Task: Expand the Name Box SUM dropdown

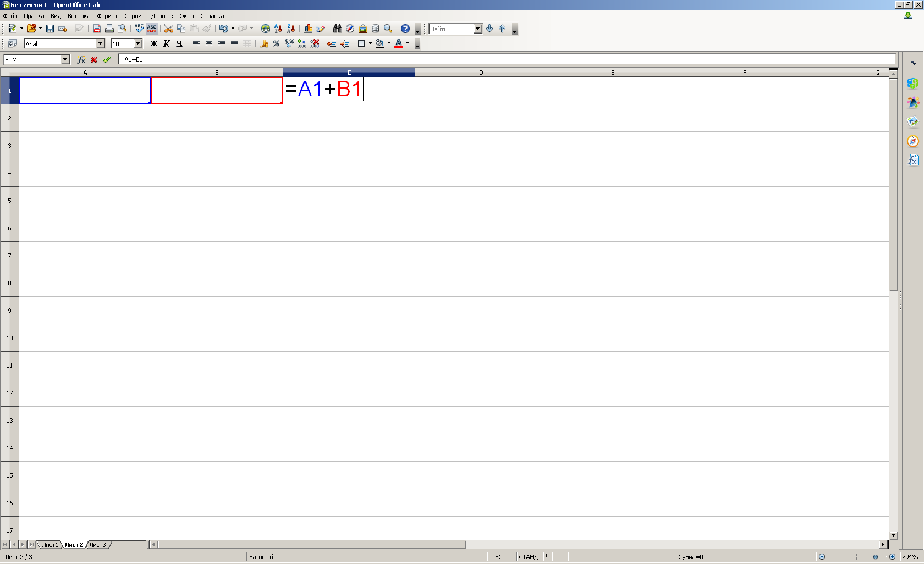Action: click(65, 59)
